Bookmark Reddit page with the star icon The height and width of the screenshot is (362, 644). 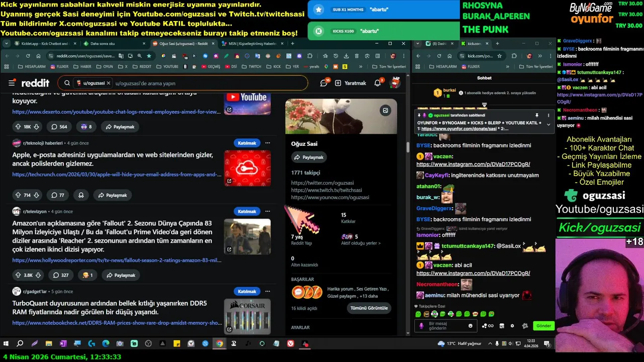click(149, 56)
